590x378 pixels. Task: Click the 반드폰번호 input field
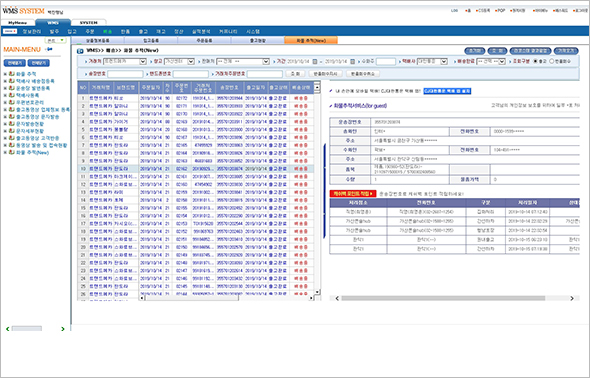pos(191,74)
